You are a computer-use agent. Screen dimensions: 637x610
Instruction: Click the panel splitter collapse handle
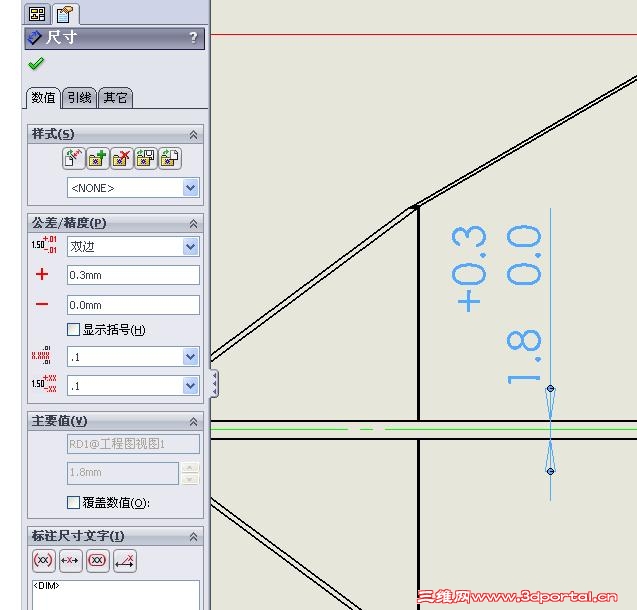[214, 383]
